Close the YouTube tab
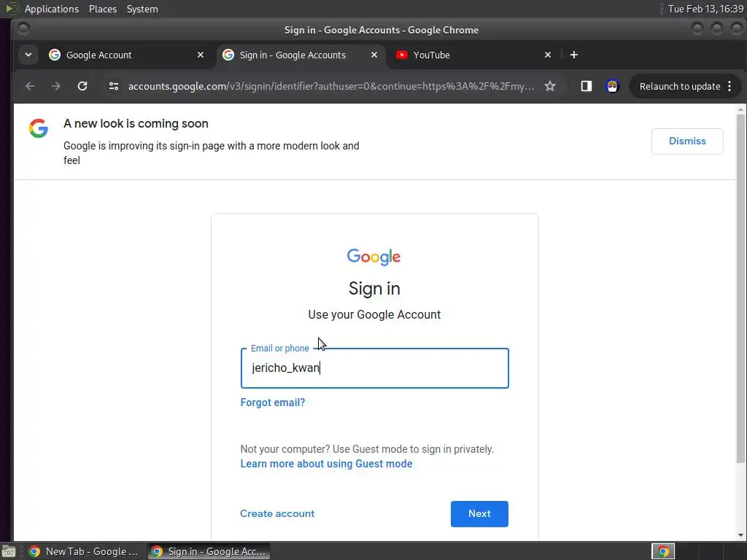This screenshot has width=747, height=560. 548,55
